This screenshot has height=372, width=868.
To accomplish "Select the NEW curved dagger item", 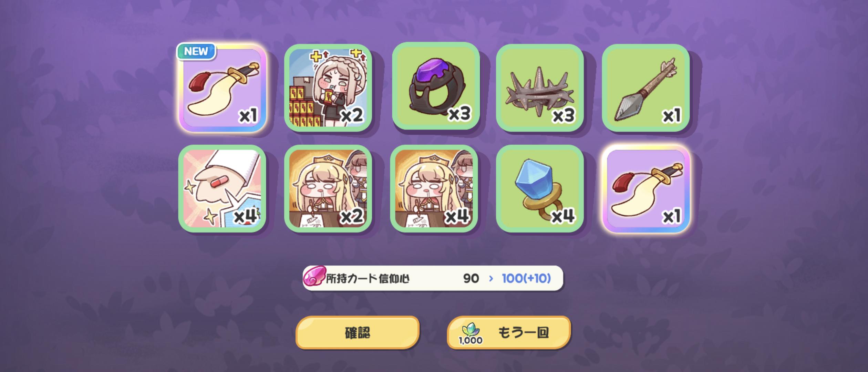I will [222, 88].
